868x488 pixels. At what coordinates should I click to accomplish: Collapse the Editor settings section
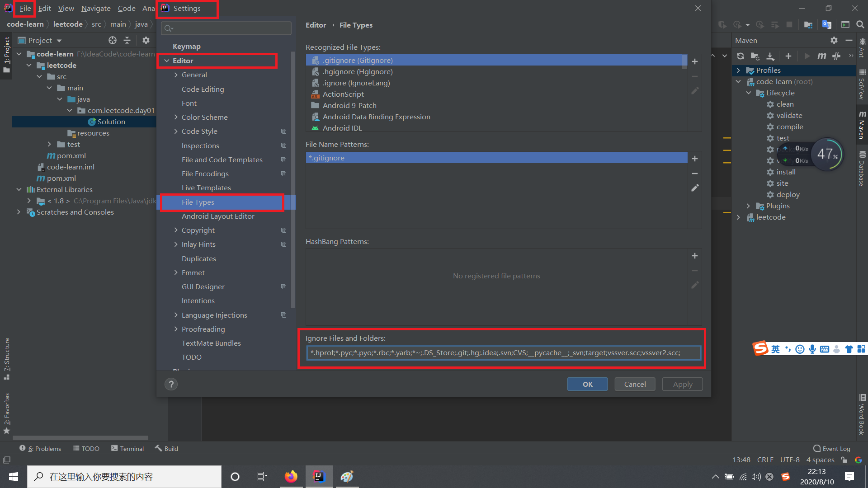(167, 61)
